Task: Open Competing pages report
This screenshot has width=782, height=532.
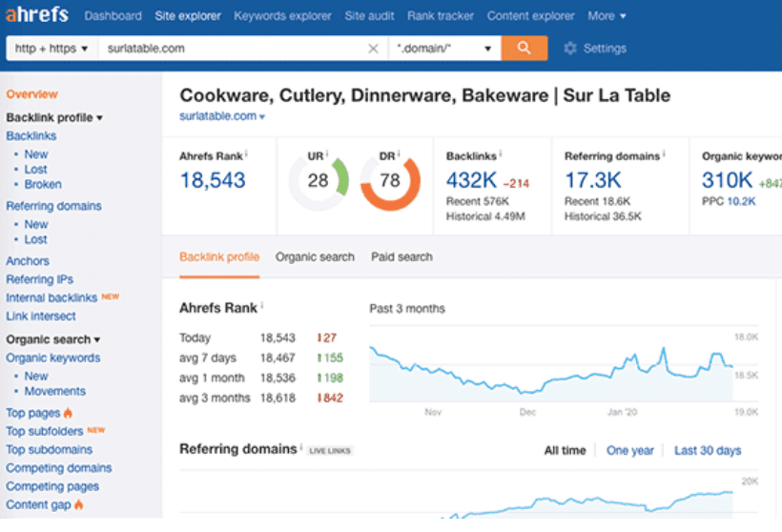Action: (52, 486)
